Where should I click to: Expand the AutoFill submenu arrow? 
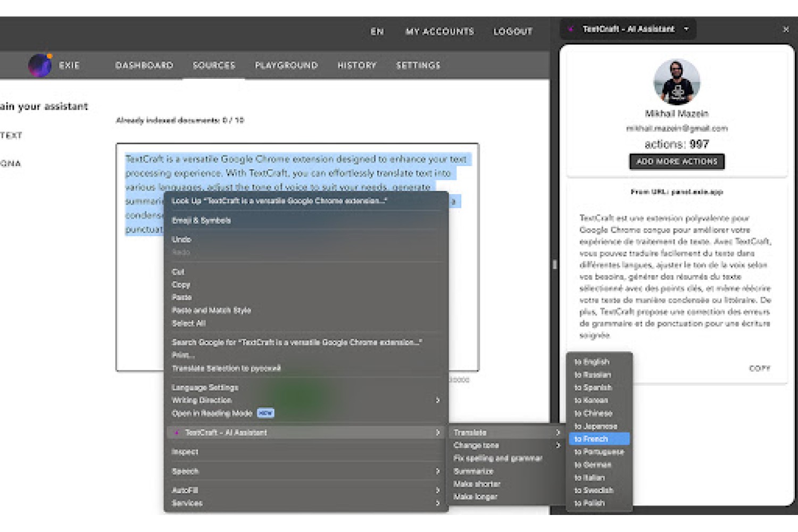point(438,491)
